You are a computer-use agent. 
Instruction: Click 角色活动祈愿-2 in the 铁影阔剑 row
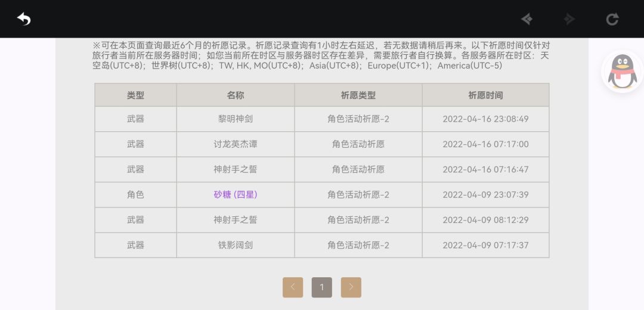pos(358,245)
